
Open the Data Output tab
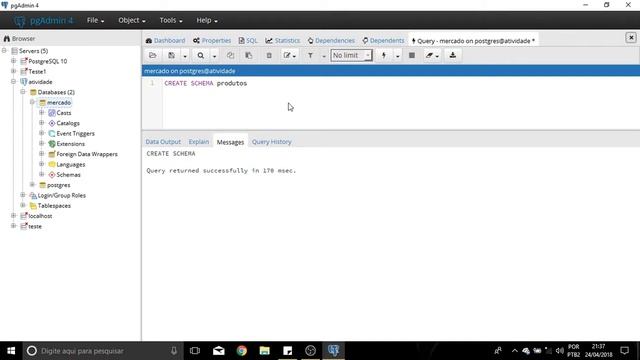pos(163,142)
